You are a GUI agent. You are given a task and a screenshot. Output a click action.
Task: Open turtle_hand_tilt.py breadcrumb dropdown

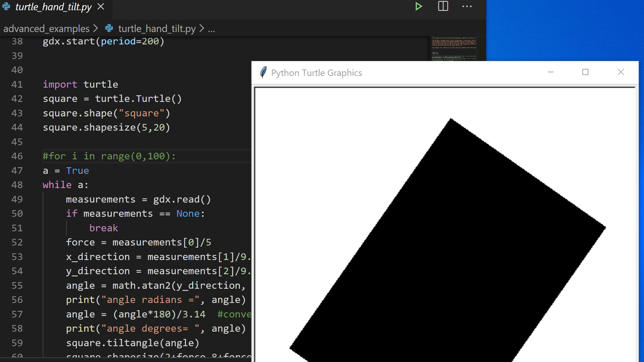click(157, 29)
